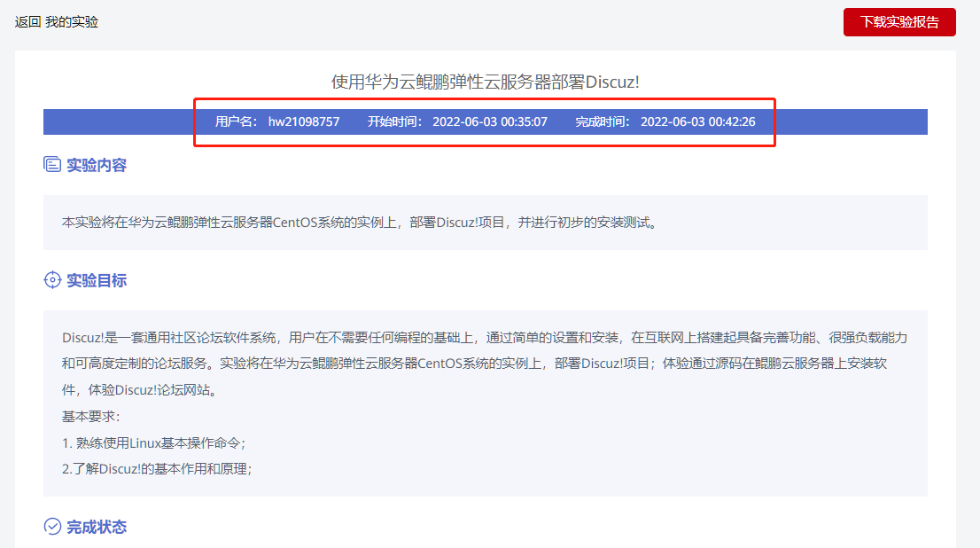Click the line 件，体验Discuz!论坛网站。

[141, 390]
